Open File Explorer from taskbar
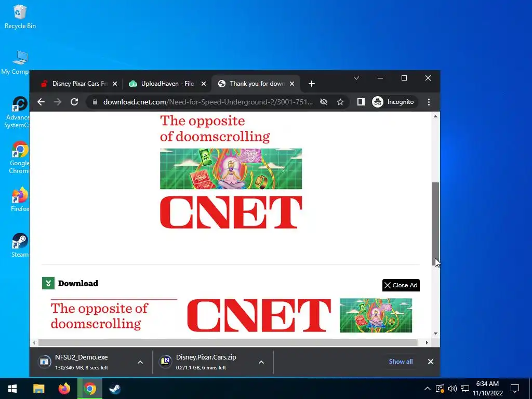 tap(38, 389)
